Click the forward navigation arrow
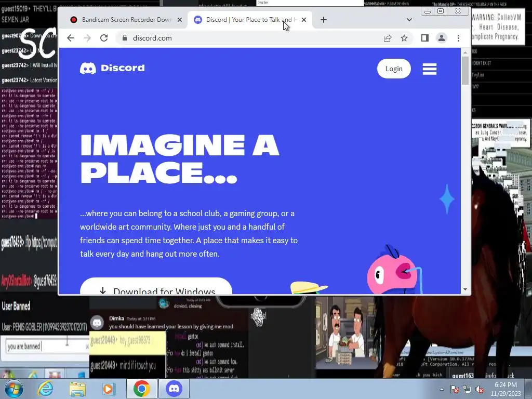This screenshot has width=532, height=399. (87, 38)
